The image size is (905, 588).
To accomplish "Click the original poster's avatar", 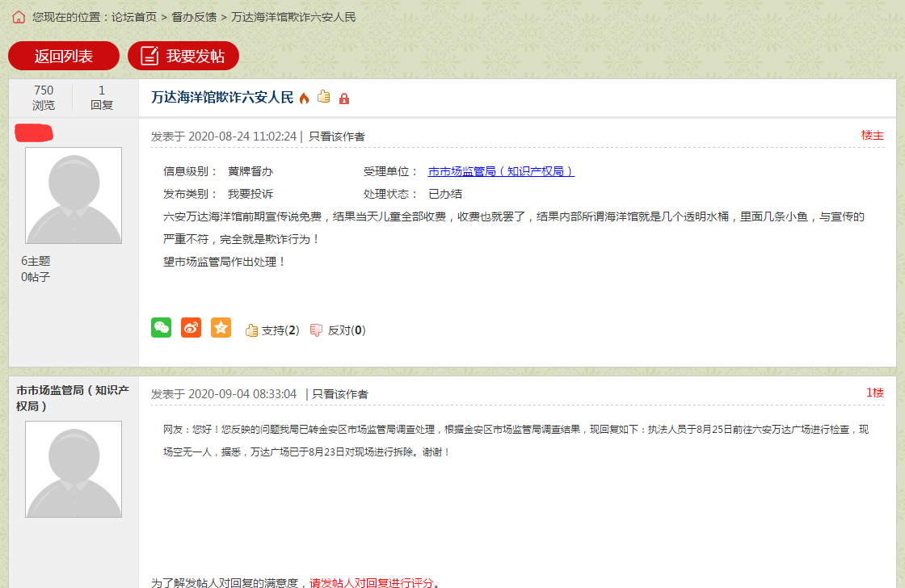I will tap(74, 195).
